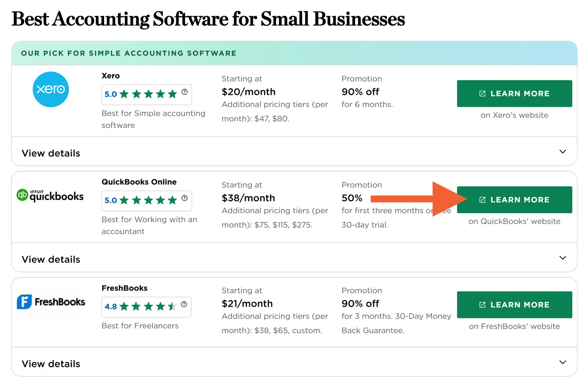Expand the View details chevron under QuickBooks Online
Viewport: 588px width, 388px height.
click(x=562, y=258)
